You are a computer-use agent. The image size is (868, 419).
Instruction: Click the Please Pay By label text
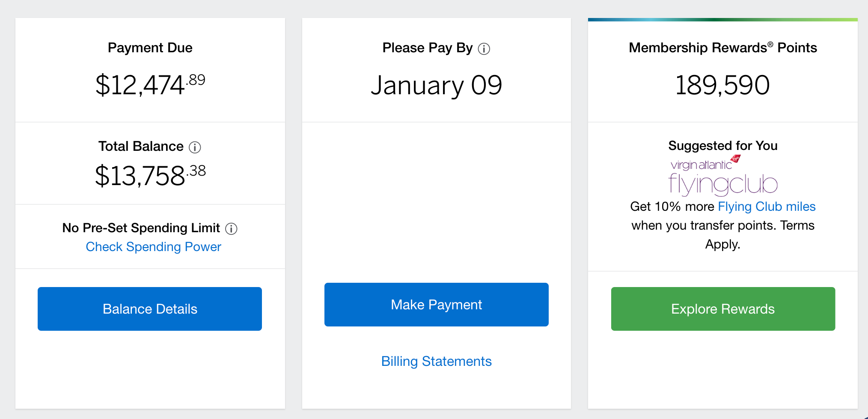pos(427,48)
